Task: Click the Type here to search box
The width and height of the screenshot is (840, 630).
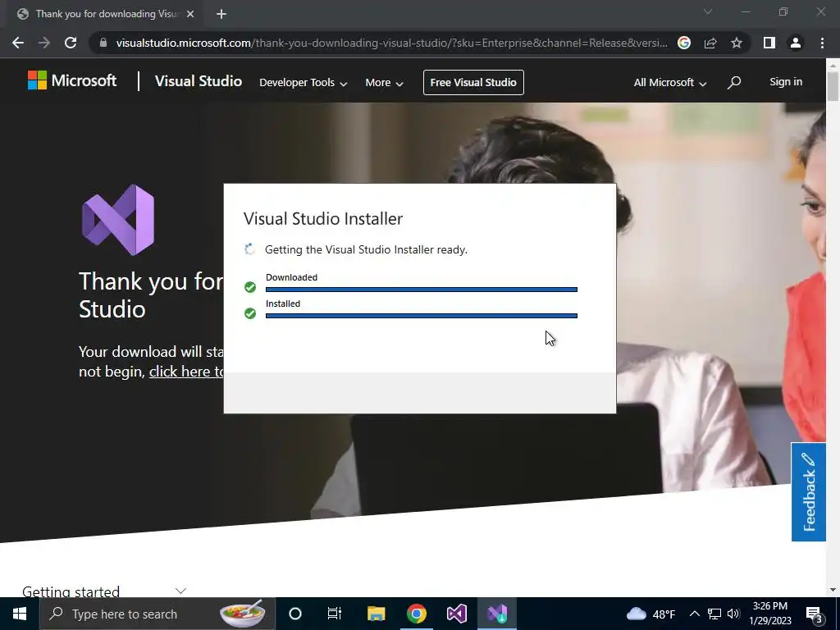Action: 158,614
